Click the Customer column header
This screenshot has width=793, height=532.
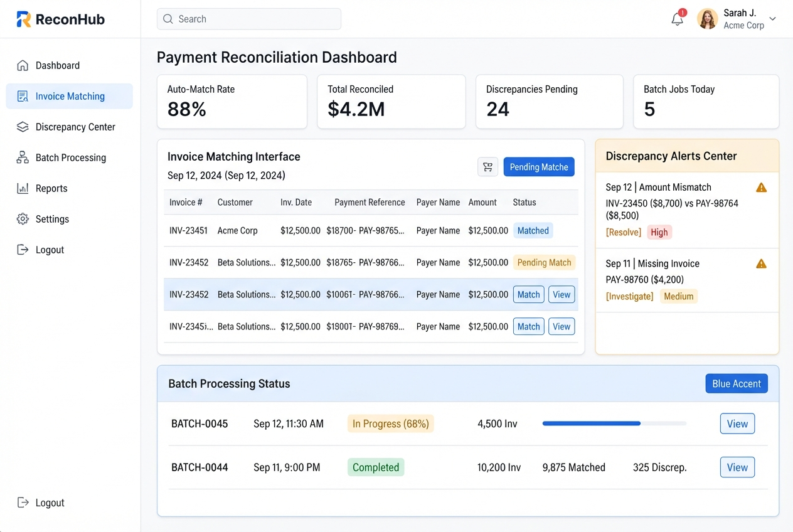(235, 203)
